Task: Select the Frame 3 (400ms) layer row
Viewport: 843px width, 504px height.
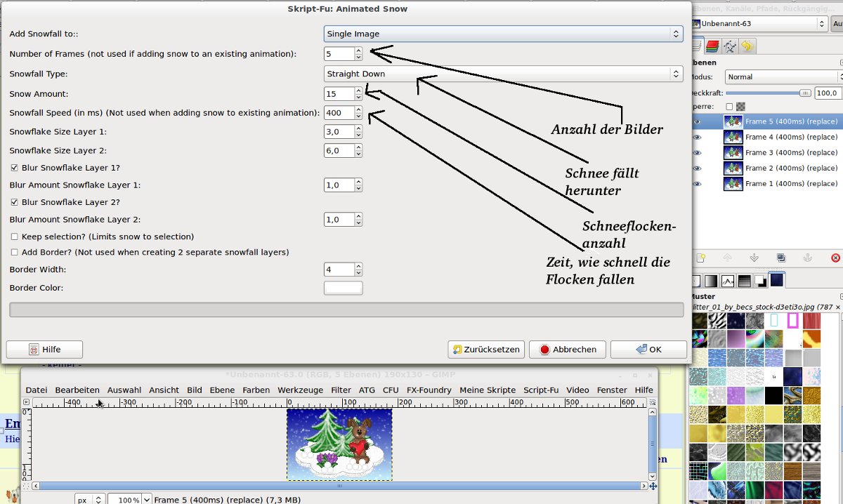Action: (767, 152)
